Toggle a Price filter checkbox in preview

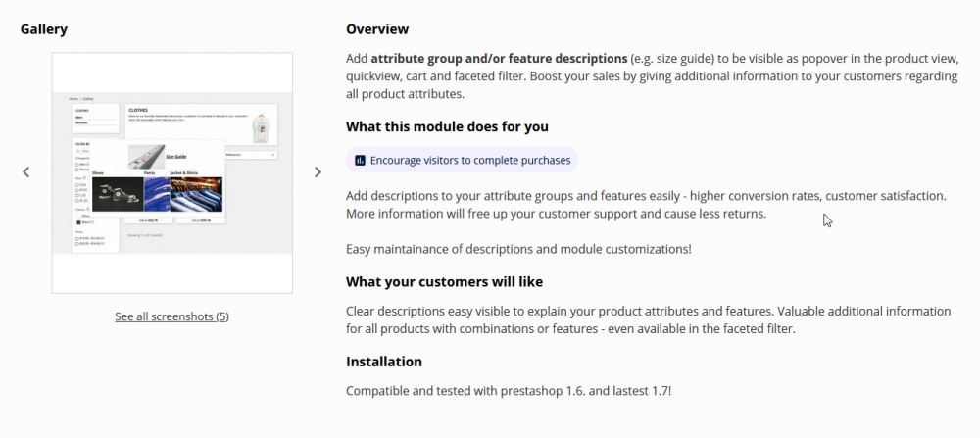point(77,238)
